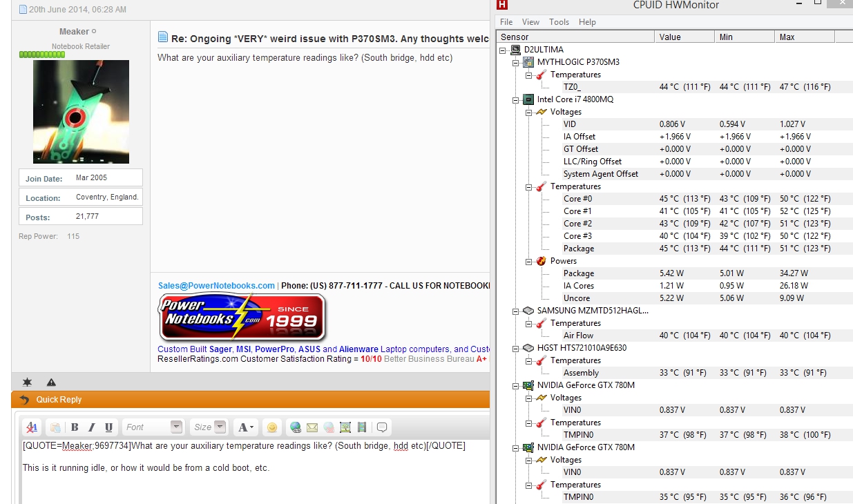Screen dimensions: 853x504
Task: Click the Wrap Quote Tags speech-bubble icon
Action: pyautogui.click(x=382, y=427)
